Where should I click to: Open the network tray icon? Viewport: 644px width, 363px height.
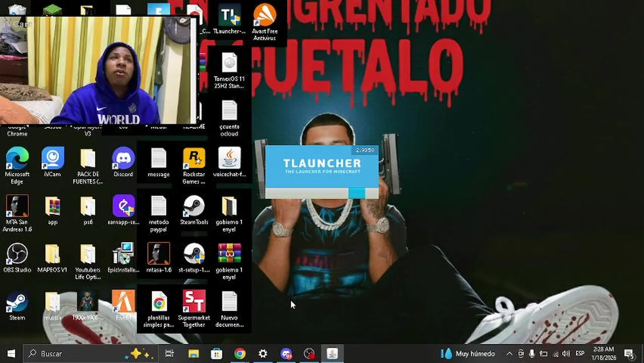pyautogui.click(x=555, y=354)
